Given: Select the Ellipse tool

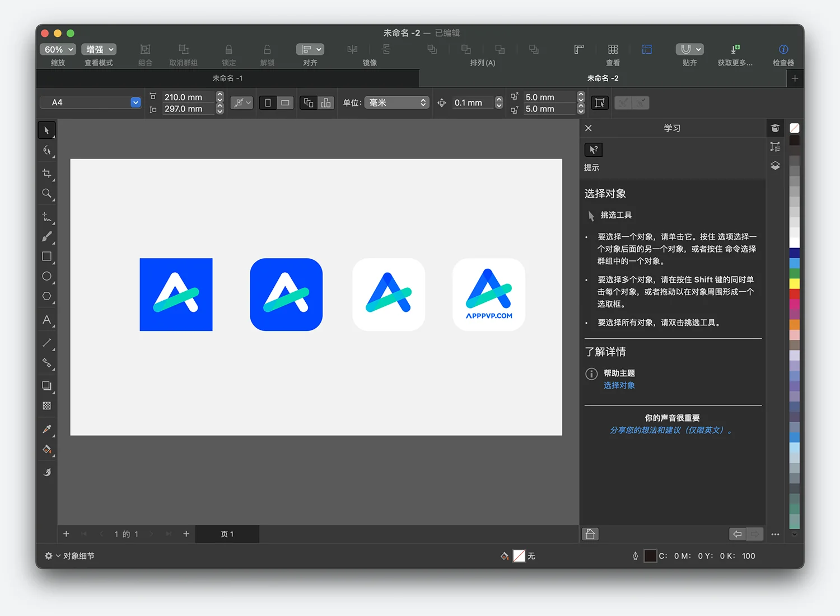Looking at the screenshot, I should [x=46, y=276].
